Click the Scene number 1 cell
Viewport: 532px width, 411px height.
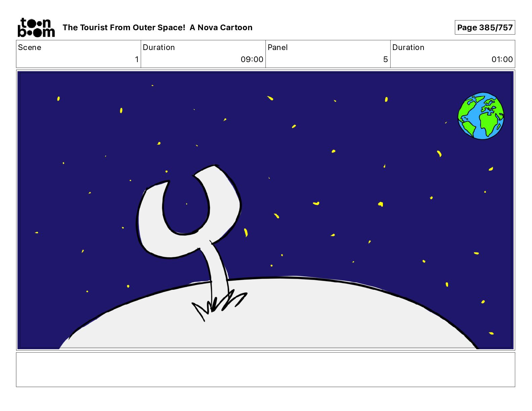coord(79,54)
